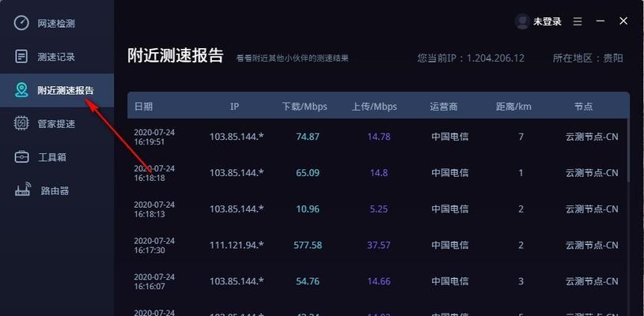The image size is (644, 316).
Task: Click the 运营商 column header
Action: pyautogui.click(x=444, y=107)
